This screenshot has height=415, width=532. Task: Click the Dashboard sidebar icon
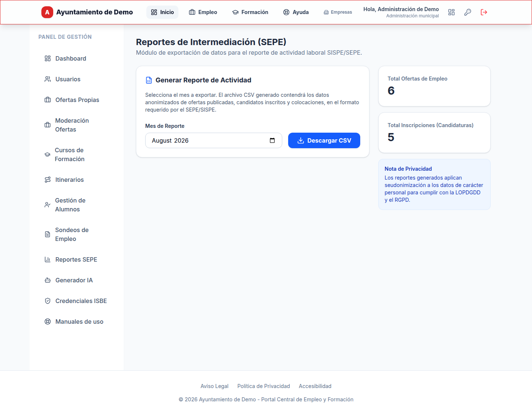(x=48, y=58)
